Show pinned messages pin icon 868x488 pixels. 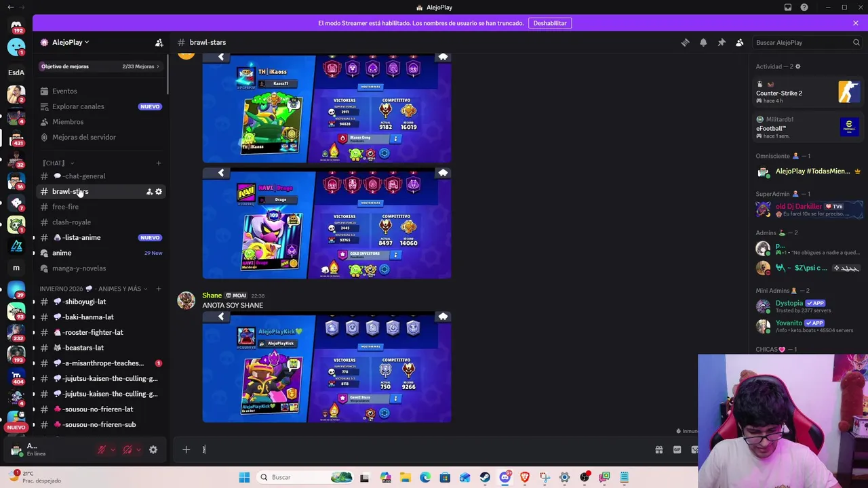(722, 42)
